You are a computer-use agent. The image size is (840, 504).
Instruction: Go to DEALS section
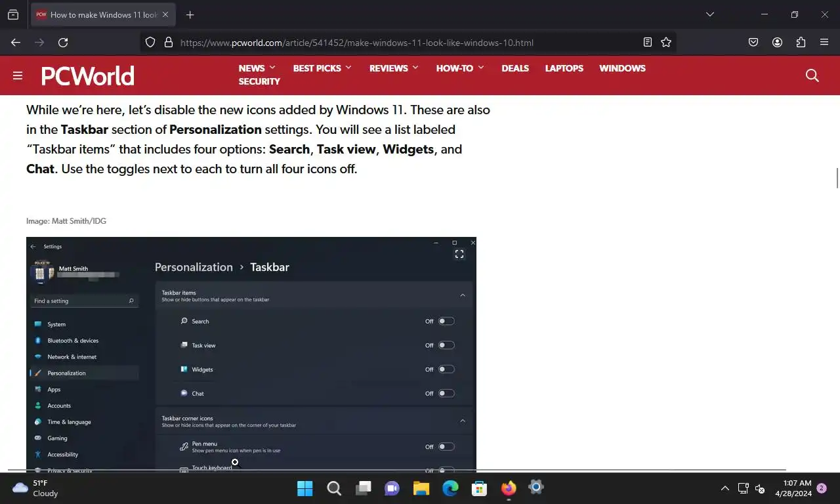pyautogui.click(x=515, y=68)
